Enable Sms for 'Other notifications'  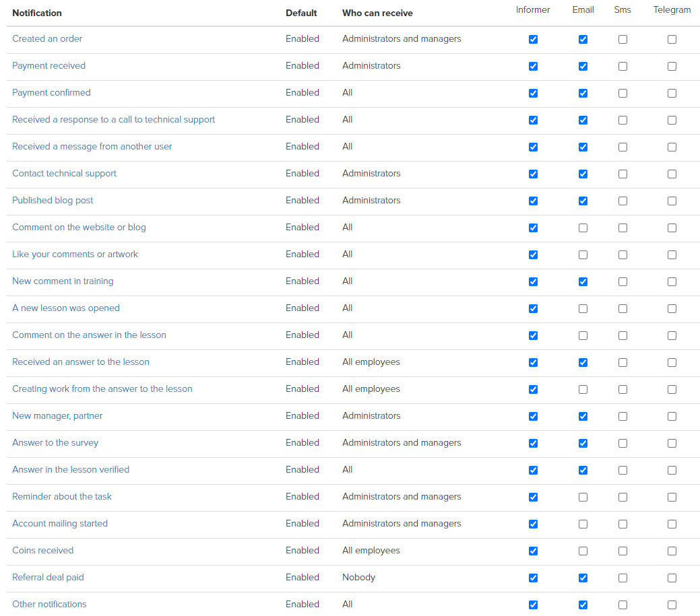(x=623, y=605)
